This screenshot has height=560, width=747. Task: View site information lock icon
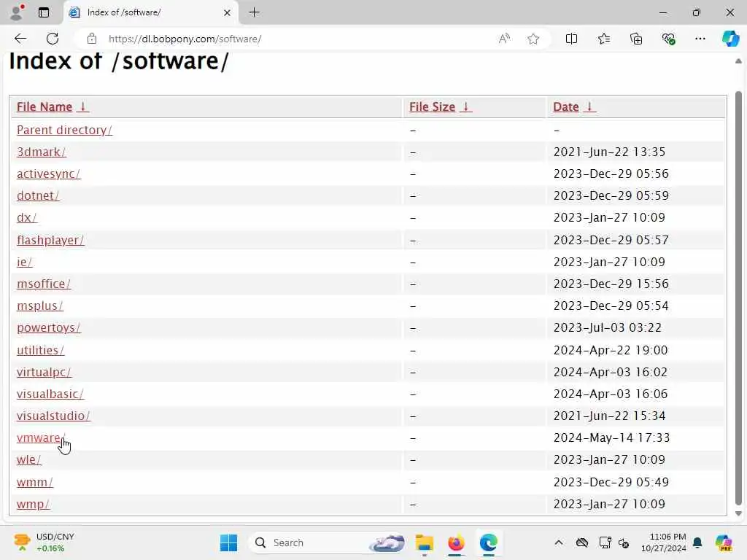[92, 39]
